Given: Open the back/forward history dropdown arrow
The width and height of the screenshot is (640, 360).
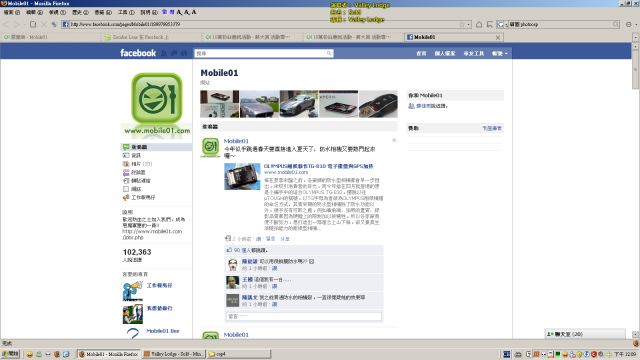Looking at the screenshot, I should (x=24, y=24).
